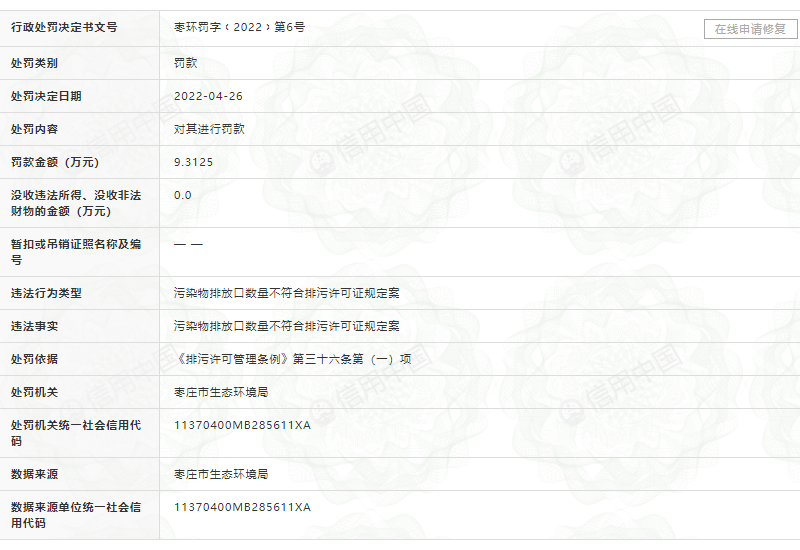The image size is (800, 550).
Task: Click the 数据来源 label
Action: pyautogui.click(x=34, y=474)
